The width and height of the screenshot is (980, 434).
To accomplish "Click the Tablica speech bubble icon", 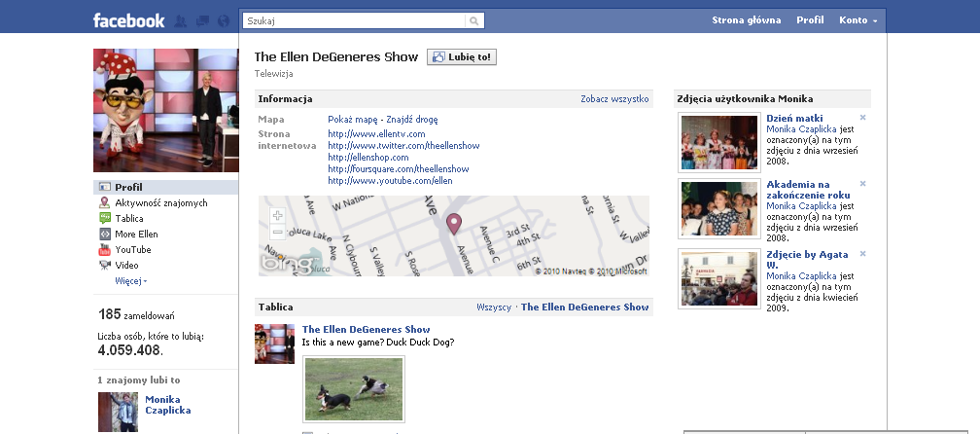I will (104, 218).
